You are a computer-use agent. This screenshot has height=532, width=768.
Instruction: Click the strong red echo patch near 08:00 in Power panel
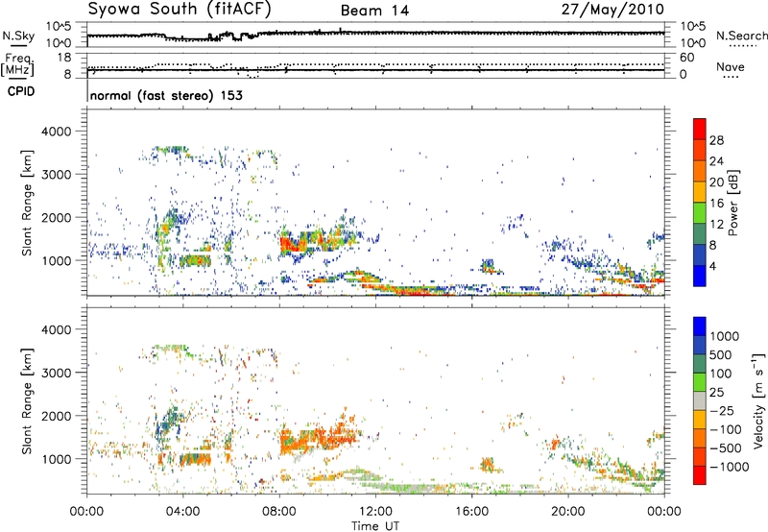tap(292, 244)
